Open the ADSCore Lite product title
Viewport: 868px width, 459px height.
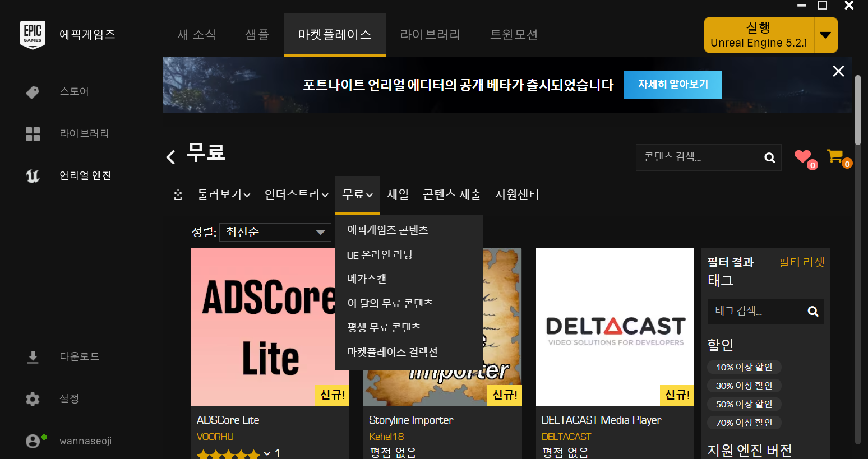point(228,420)
